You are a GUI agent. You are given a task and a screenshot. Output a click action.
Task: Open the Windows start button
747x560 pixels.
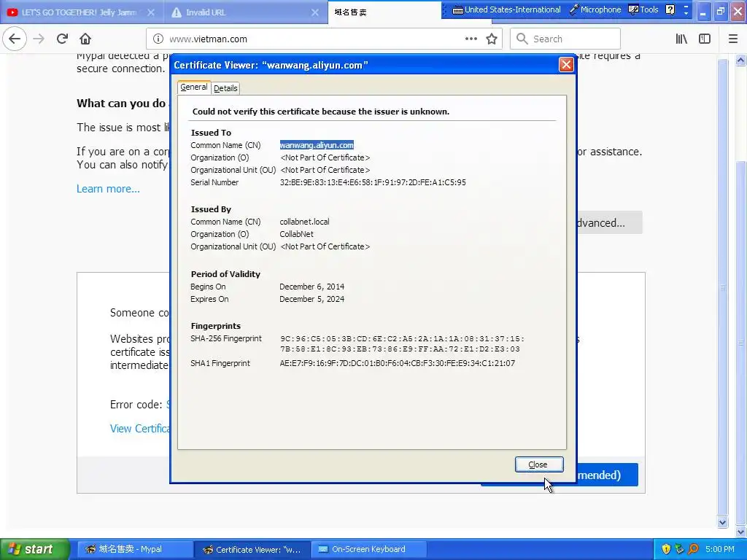[x=34, y=549]
